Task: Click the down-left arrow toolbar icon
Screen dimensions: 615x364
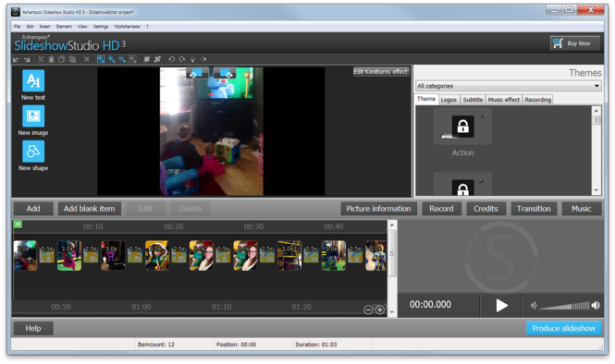Action: (x=16, y=59)
